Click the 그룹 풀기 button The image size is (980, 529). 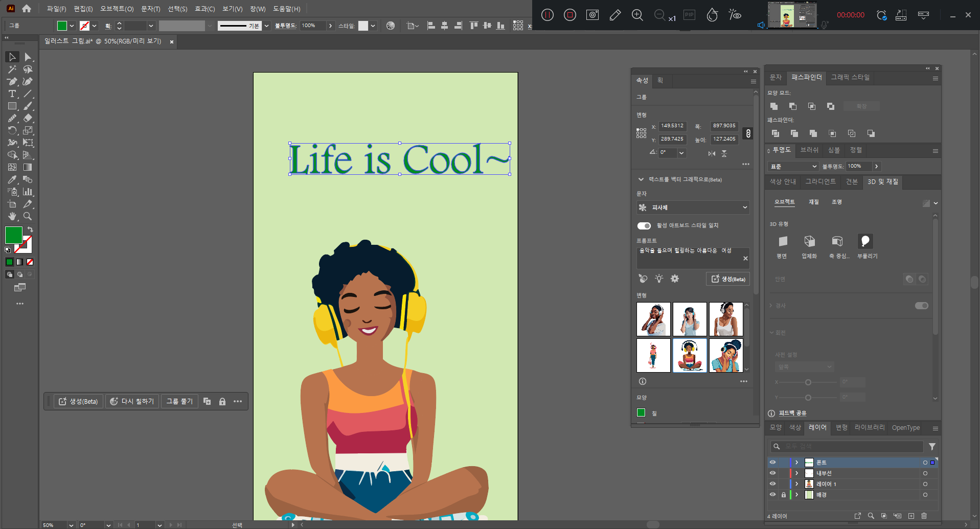(179, 402)
